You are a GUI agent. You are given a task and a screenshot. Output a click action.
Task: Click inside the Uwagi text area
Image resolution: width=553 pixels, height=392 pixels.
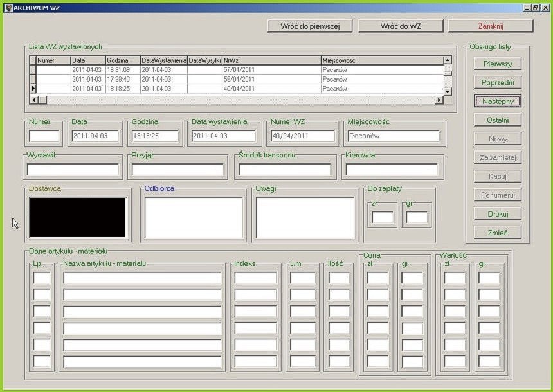[305, 217]
